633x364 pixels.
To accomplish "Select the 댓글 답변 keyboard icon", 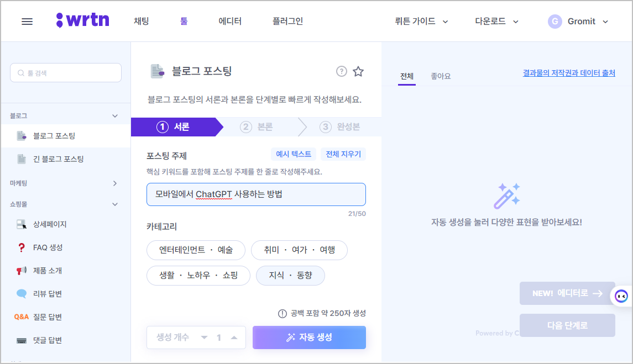I will 22,341.
